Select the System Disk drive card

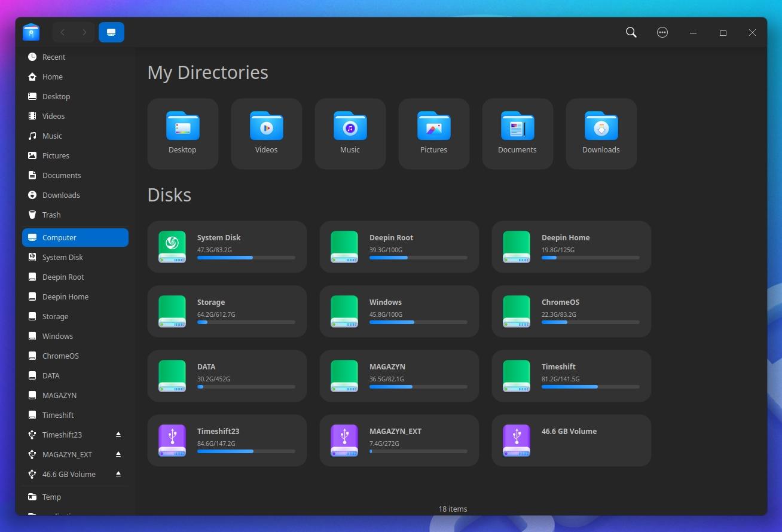227,247
